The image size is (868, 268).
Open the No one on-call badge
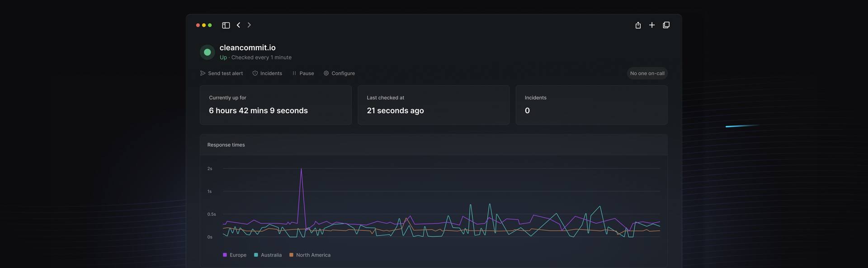pyautogui.click(x=647, y=73)
